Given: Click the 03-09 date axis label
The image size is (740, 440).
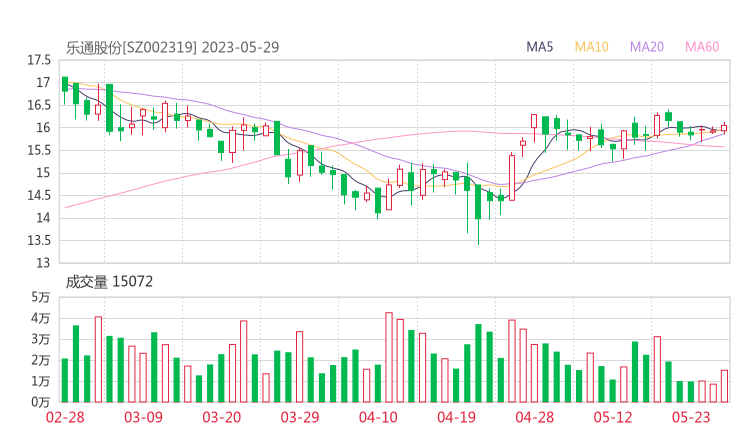Looking at the screenshot, I should [x=143, y=417].
